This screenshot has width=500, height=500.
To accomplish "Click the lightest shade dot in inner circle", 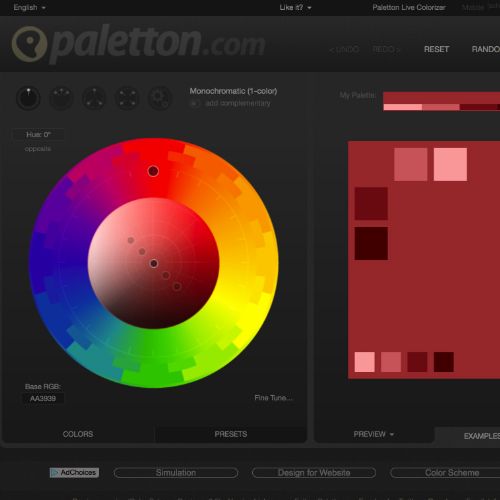I will tap(131, 240).
